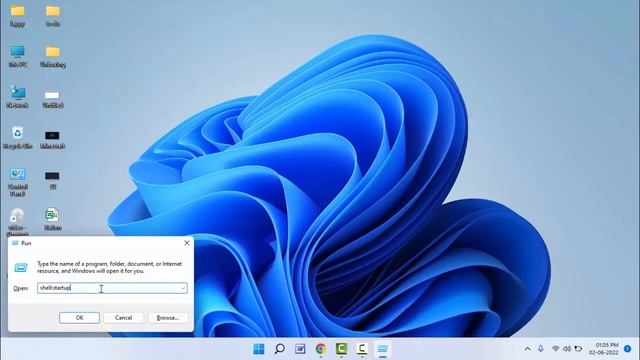Select the folder beside the This PC icon

coord(53,56)
